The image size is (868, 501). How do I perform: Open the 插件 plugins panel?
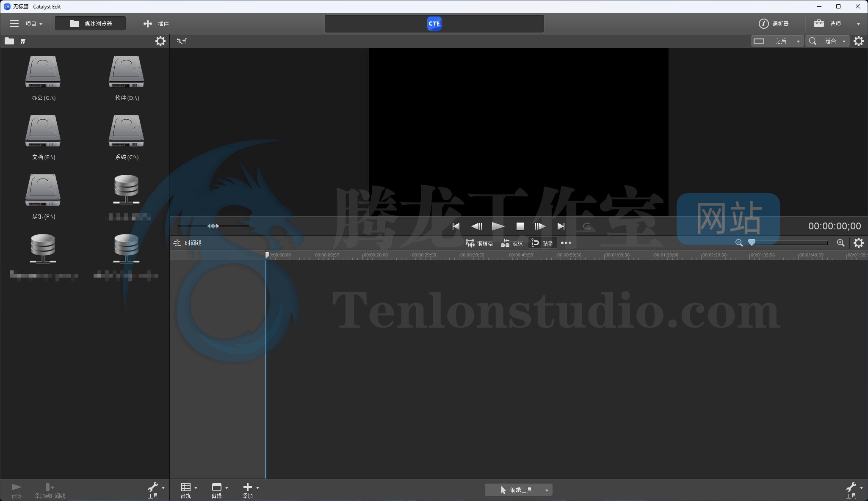tap(156, 24)
